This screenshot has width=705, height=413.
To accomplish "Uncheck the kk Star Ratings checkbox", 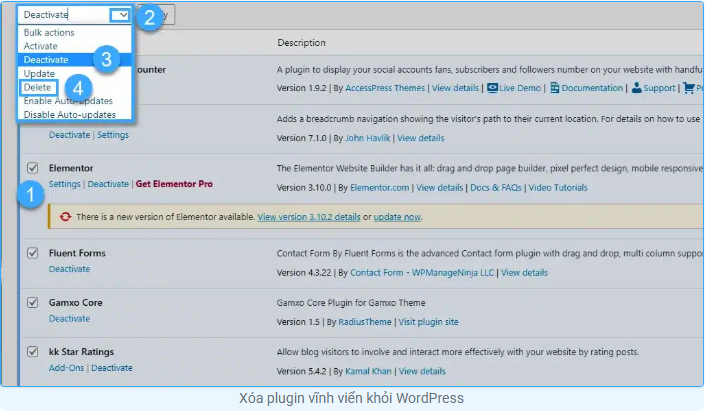I will [32, 351].
